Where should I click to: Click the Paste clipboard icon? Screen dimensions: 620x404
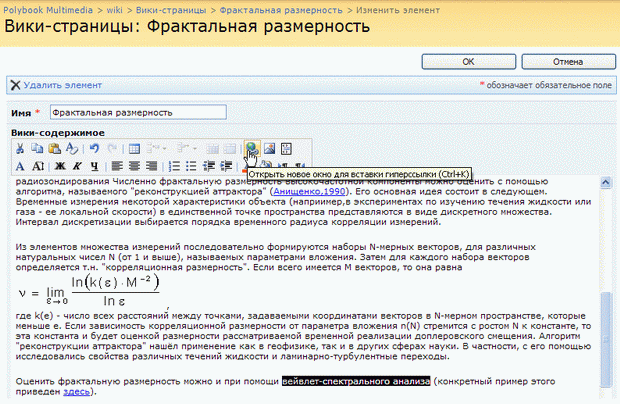click(55, 149)
